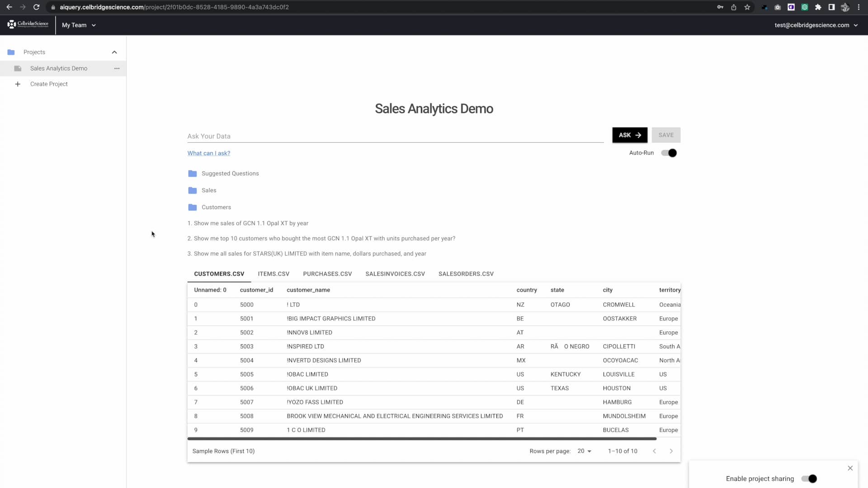This screenshot has width=868, height=488.
Task: Toggle the Auto-Run switch
Action: (669, 153)
